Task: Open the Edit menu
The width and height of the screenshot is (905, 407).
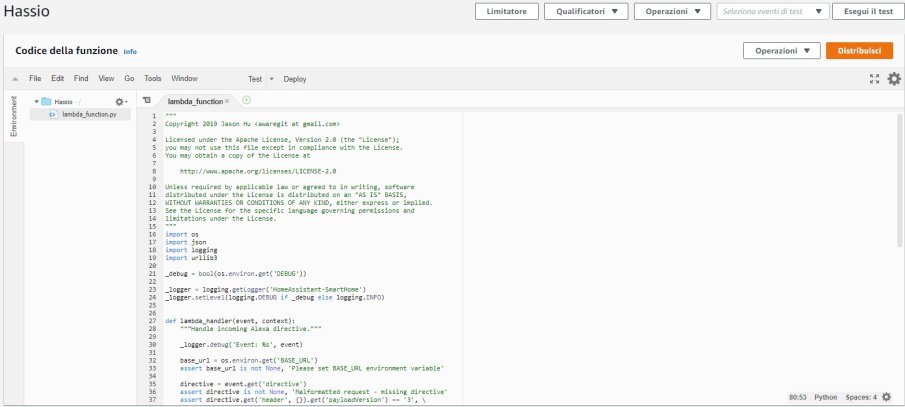Action: click(x=57, y=79)
